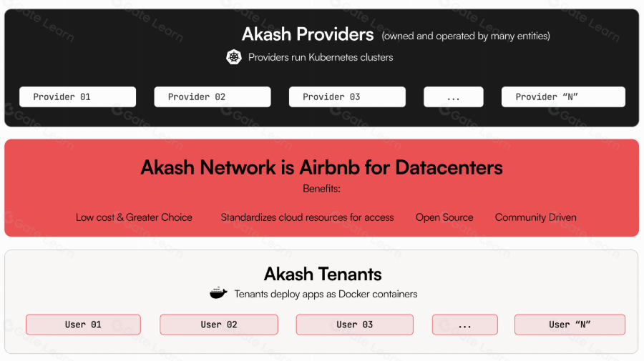
Task: Click the User "N" box
Action: click(570, 325)
